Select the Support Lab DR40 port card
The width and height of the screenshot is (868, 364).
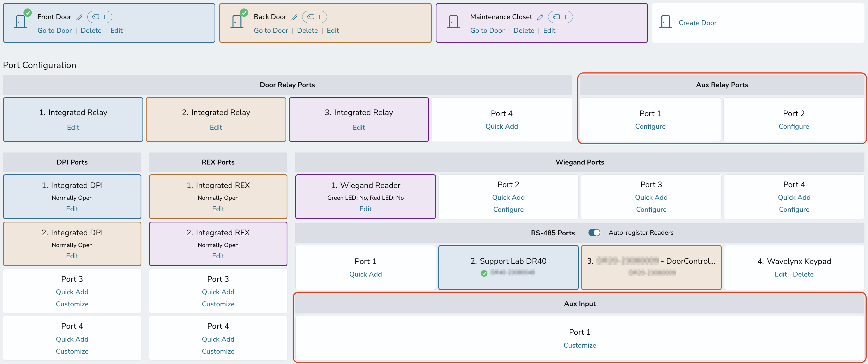pyautogui.click(x=508, y=268)
